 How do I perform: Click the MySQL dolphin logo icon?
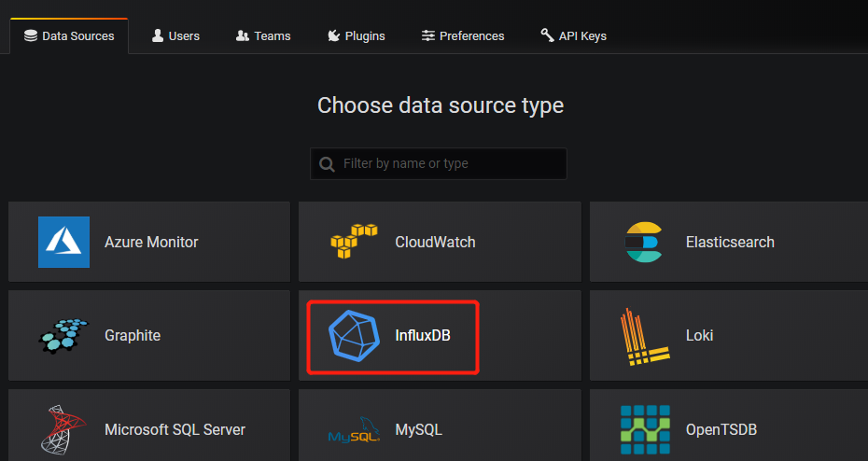355,430
